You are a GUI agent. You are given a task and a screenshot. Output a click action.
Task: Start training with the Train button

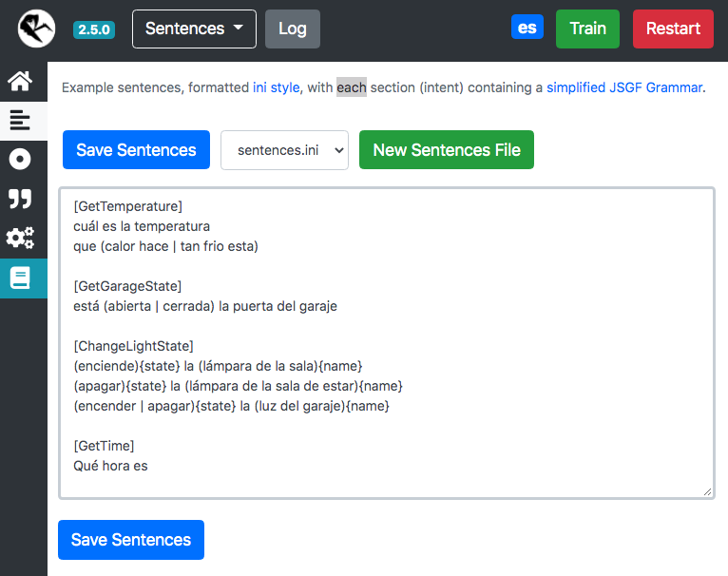click(x=587, y=29)
